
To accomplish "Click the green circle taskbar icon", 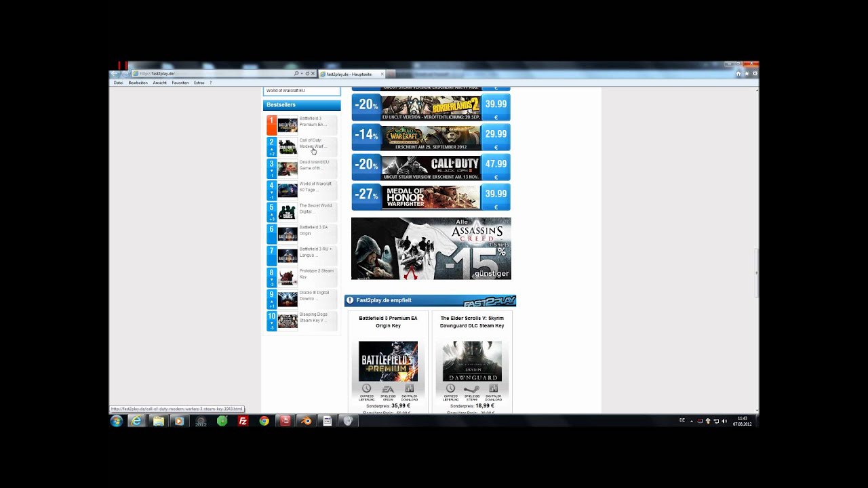I will click(222, 421).
